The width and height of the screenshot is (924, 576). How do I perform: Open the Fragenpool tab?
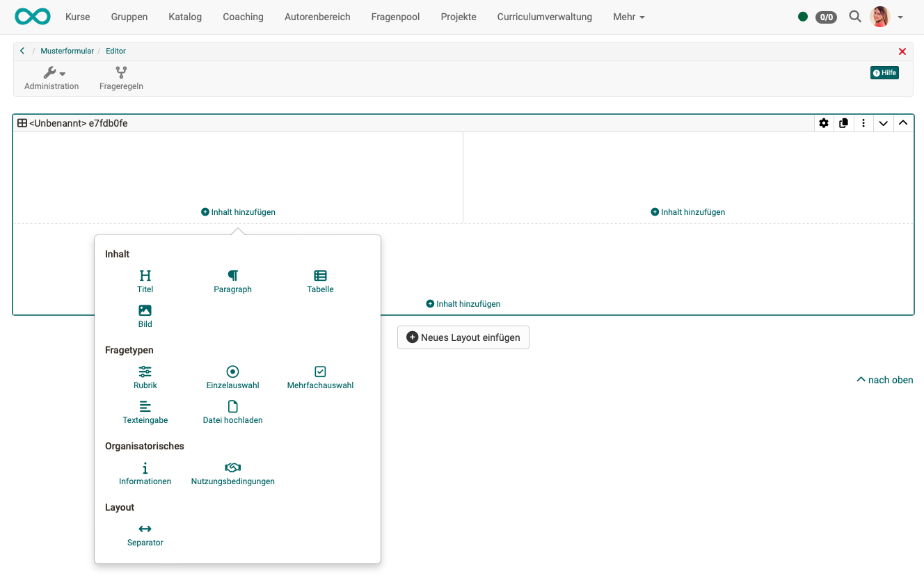click(395, 17)
